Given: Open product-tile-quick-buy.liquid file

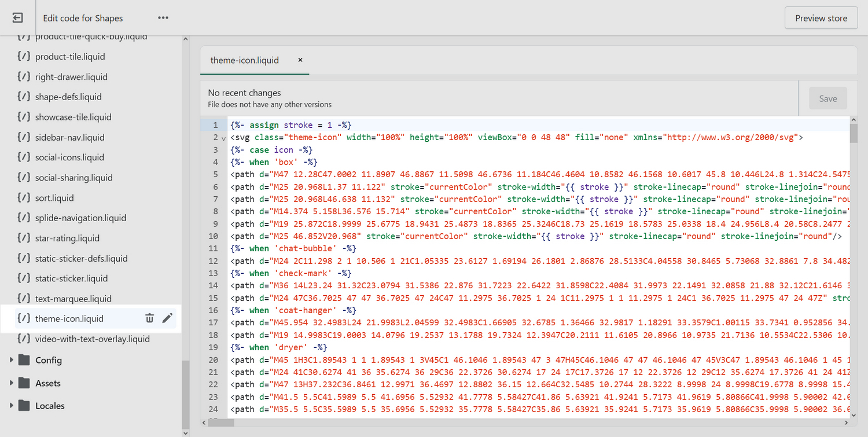Looking at the screenshot, I should point(91,37).
